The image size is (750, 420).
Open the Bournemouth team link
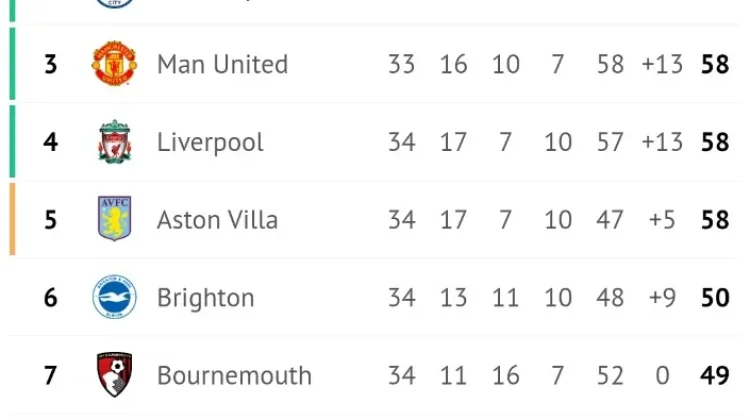coord(234,376)
